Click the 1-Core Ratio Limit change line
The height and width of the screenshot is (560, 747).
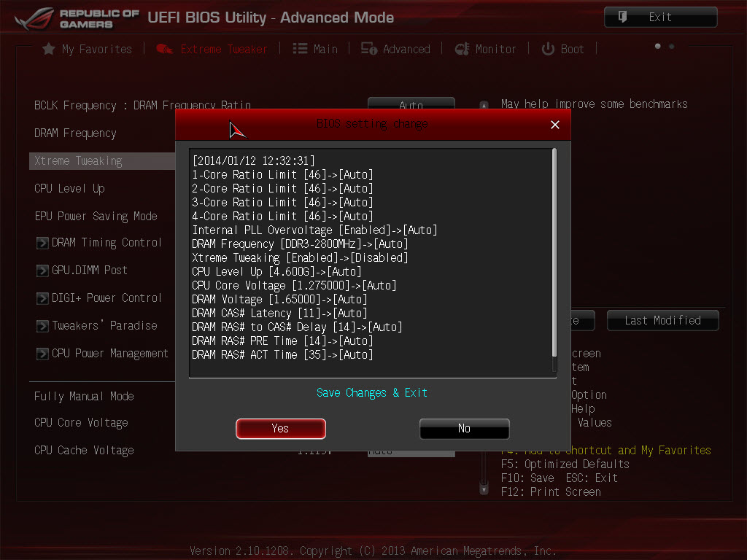pyautogui.click(x=282, y=175)
